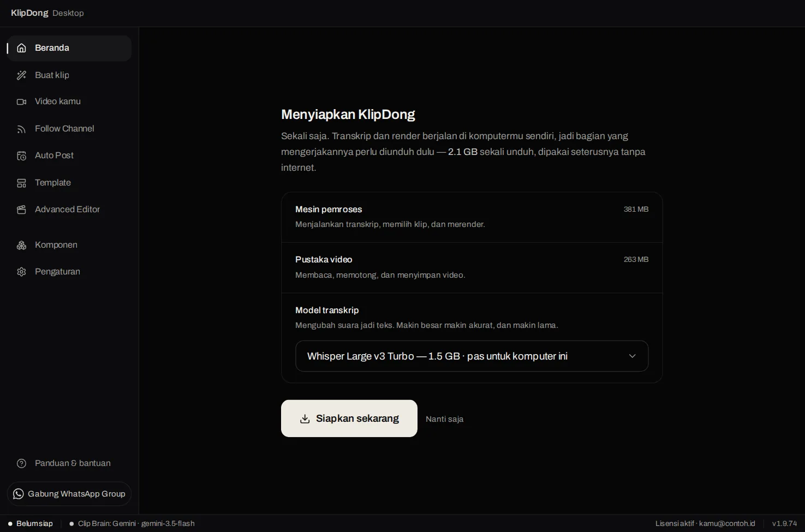This screenshot has width=805, height=532.
Task: Click Clip Brain: Gemini status entry
Action: [x=132, y=523]
